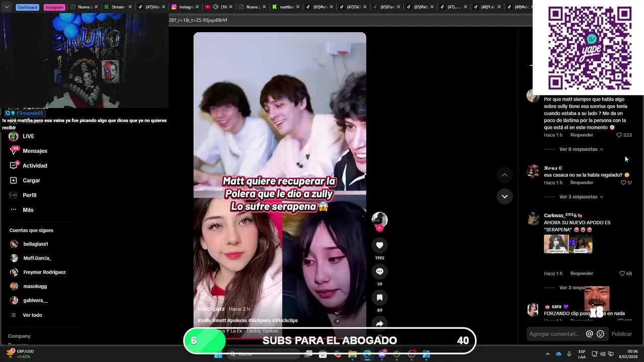Open the comments speech bubble icon
The width and height of the screenshot is (644, 362).
pos(379,271)
